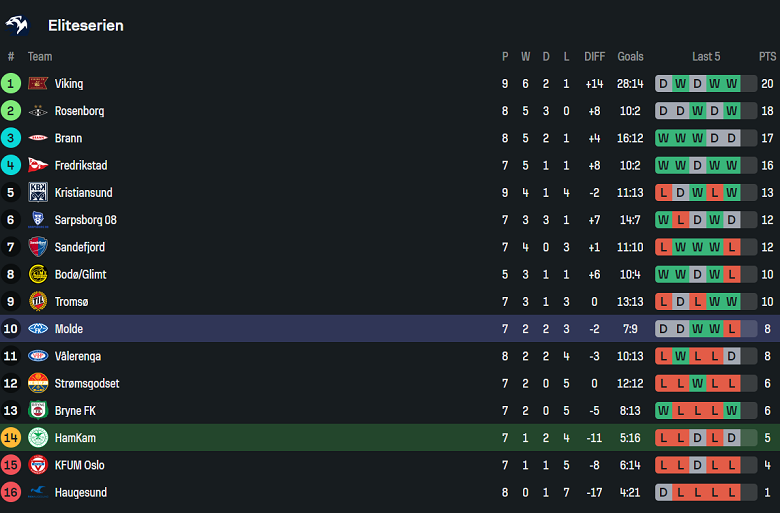Open the Sarpsborg 08 team page

click(85, 220)
